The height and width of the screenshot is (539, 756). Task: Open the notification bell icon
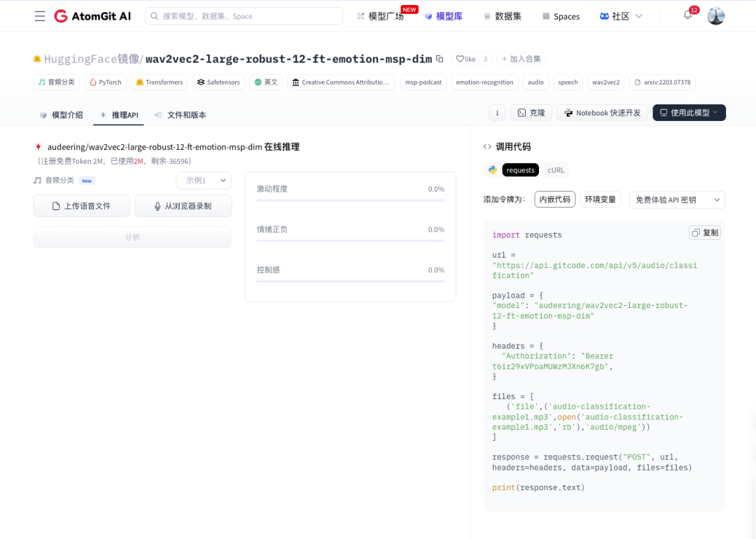click(687, 15)
